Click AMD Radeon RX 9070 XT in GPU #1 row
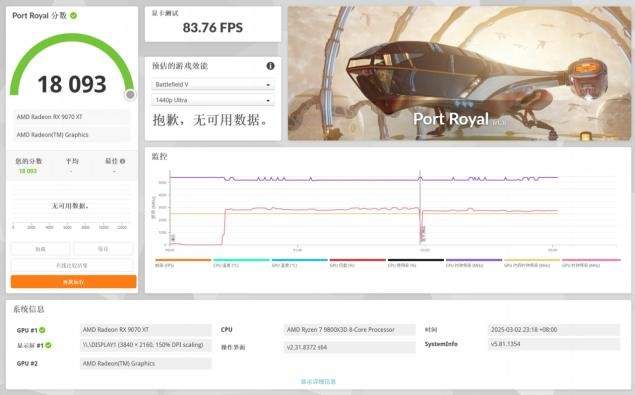 click(146, 330)
